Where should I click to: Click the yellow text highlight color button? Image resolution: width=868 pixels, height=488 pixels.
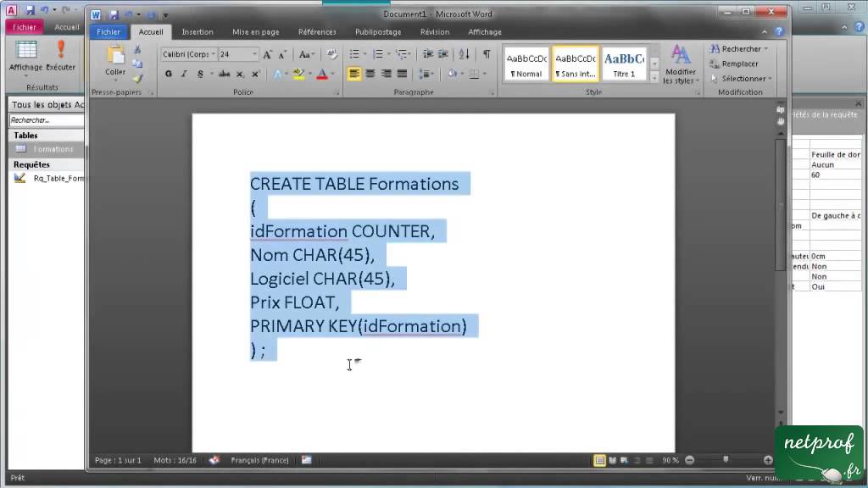[299, 74]
